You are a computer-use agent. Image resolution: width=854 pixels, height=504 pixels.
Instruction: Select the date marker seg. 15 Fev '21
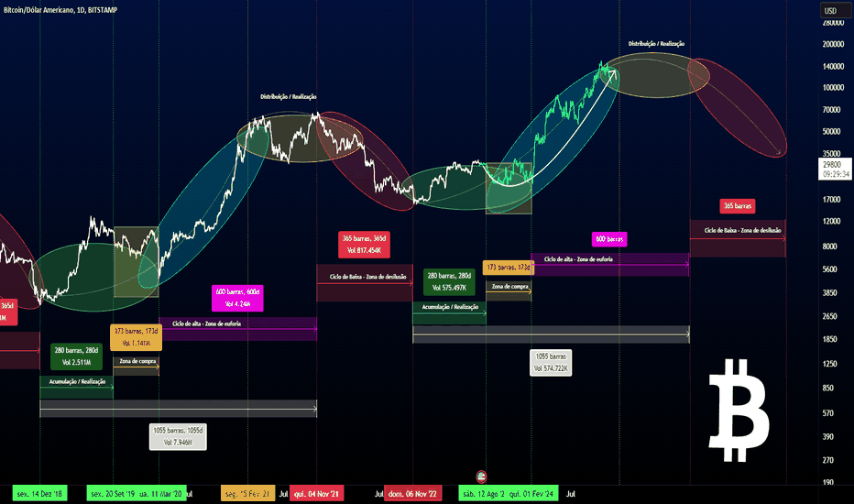pos(247,494)
